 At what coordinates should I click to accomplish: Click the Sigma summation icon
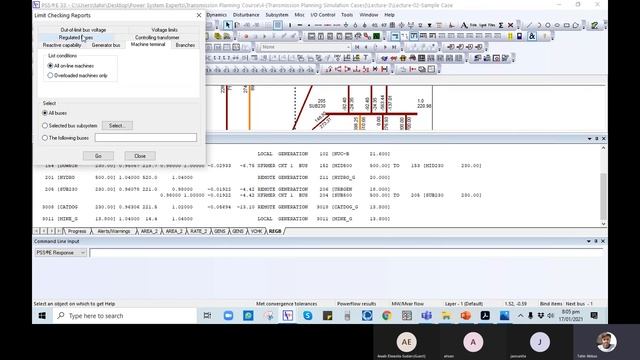click(501, 25)
